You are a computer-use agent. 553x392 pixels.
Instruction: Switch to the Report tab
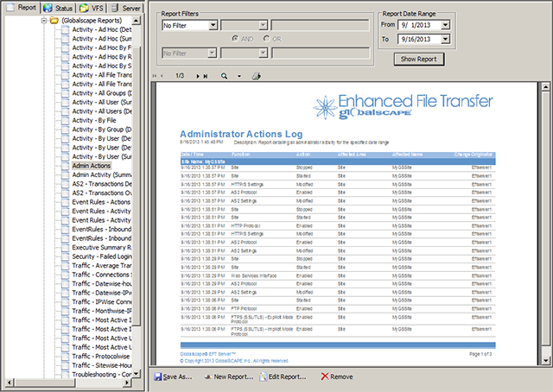click(21, 8)
